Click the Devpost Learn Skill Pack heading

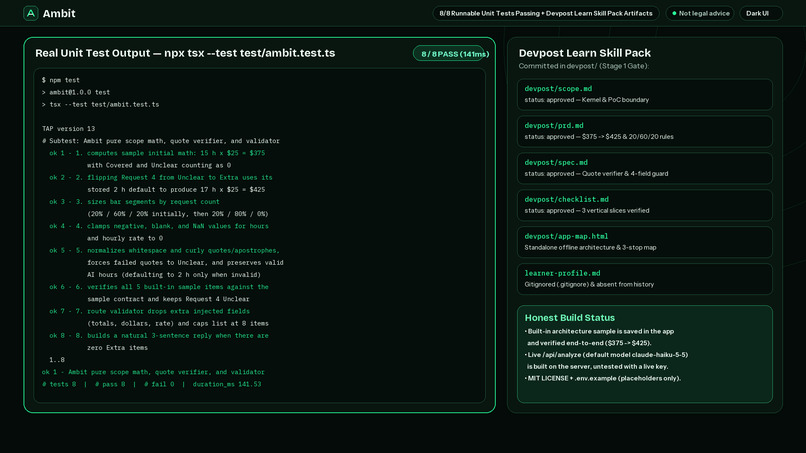pos(584,53)
